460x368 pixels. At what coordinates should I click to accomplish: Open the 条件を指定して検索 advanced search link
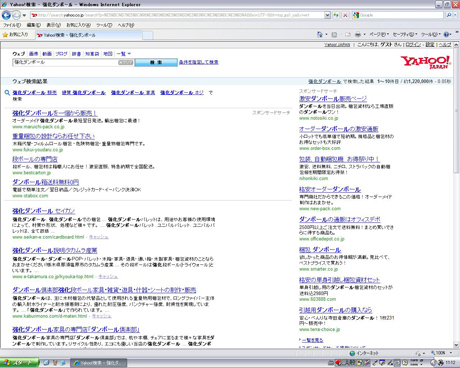point(199,62)
